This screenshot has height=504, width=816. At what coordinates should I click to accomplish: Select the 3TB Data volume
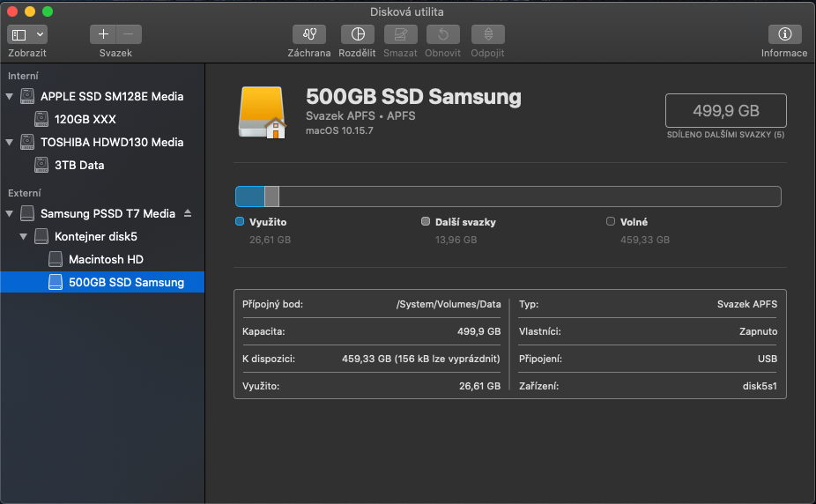click(x=79, y=165)
